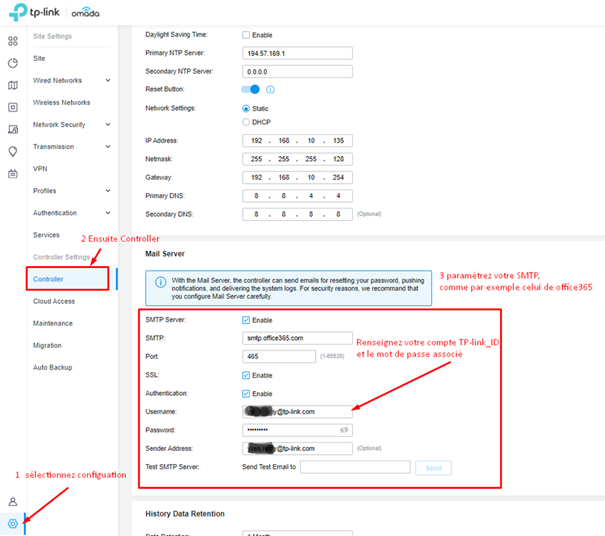Click the Sender Address field
This screenshot has height=536, width=605.
297,448
